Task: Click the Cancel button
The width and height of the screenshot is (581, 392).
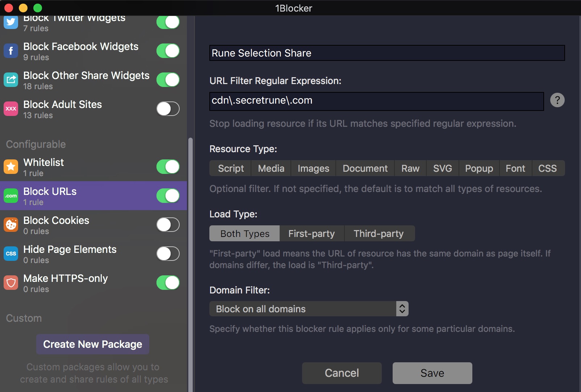Action: point(342,373)
